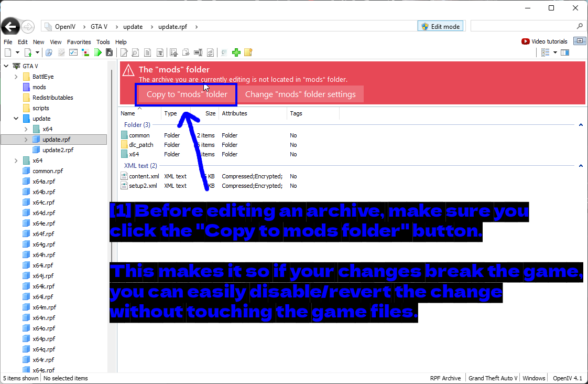Click the rename text-cursor toolbar icon
588x384 pixels.
coord(198,52)
